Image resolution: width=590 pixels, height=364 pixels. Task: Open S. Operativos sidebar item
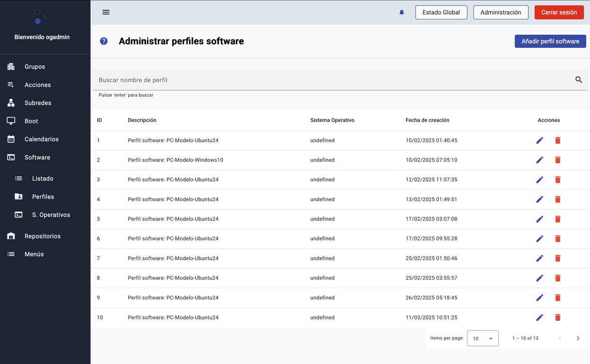51,215
